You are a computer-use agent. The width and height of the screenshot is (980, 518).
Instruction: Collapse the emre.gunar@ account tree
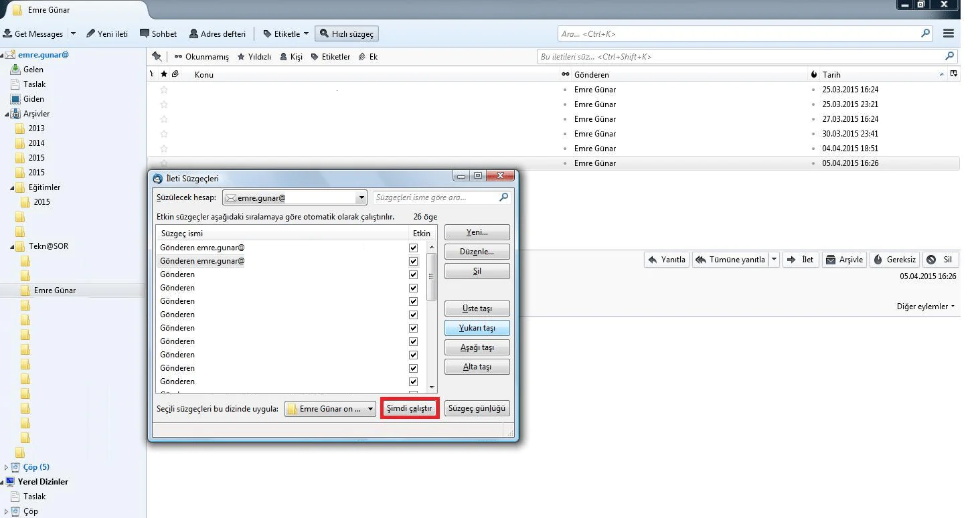(3, 56)
